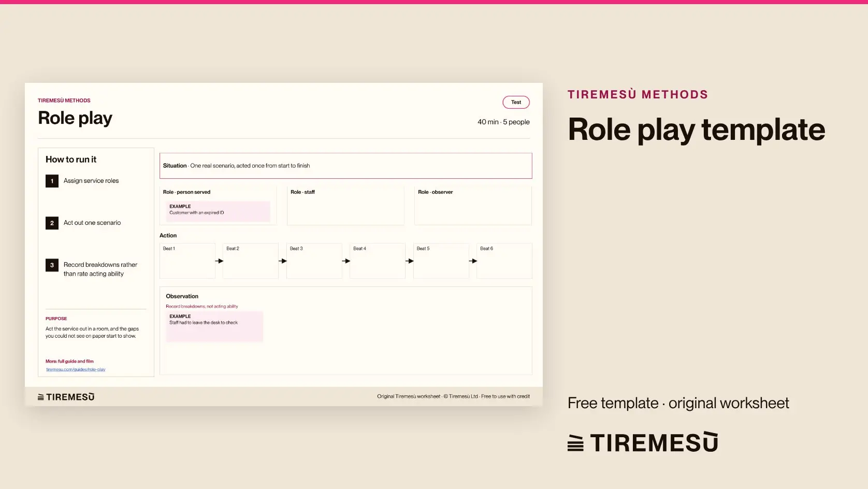Select the Role · staff box
The height and width of the screenshot is (489, 868).
tap(345, 206)
